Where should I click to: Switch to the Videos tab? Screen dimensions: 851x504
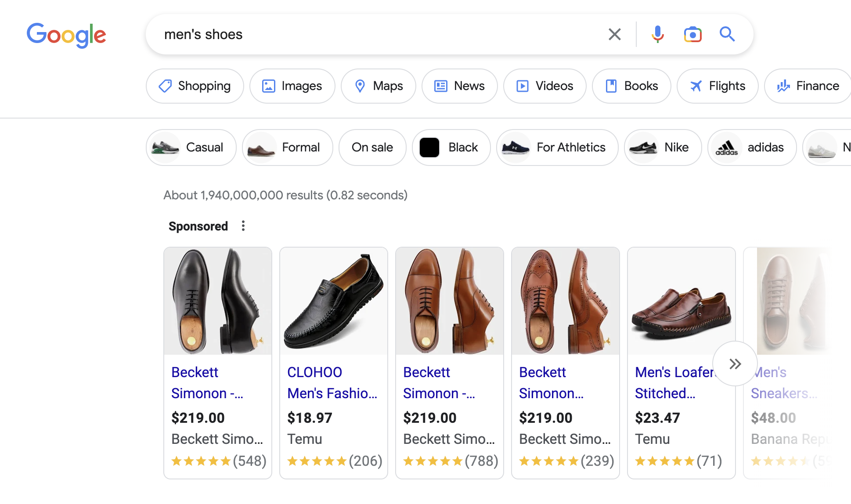545,86
